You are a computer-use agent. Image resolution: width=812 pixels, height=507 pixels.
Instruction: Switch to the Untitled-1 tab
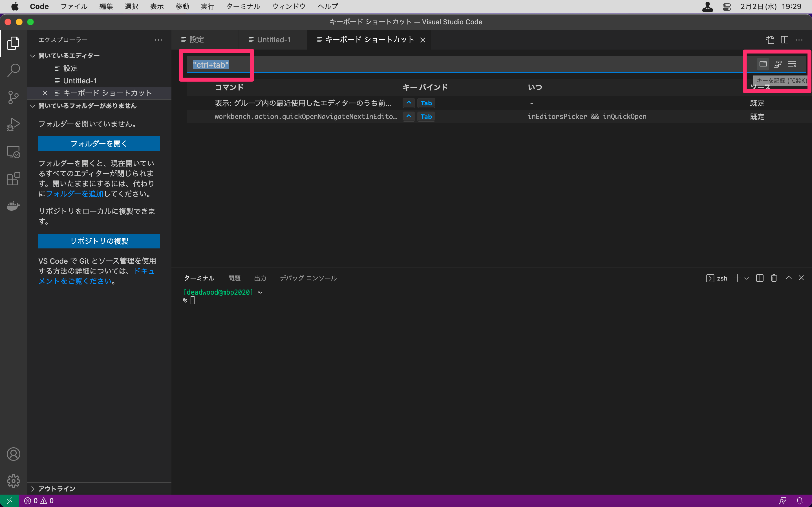272,39
